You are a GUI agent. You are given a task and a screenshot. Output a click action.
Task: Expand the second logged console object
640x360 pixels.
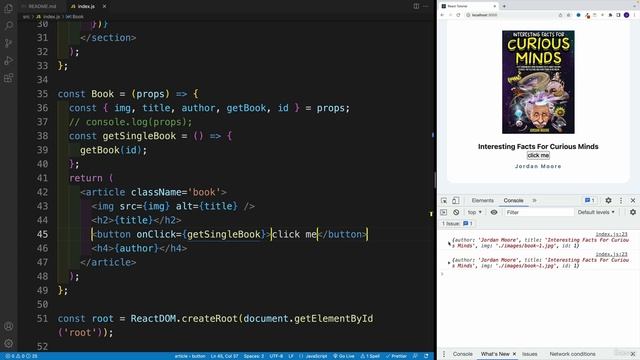pos(449,263)
